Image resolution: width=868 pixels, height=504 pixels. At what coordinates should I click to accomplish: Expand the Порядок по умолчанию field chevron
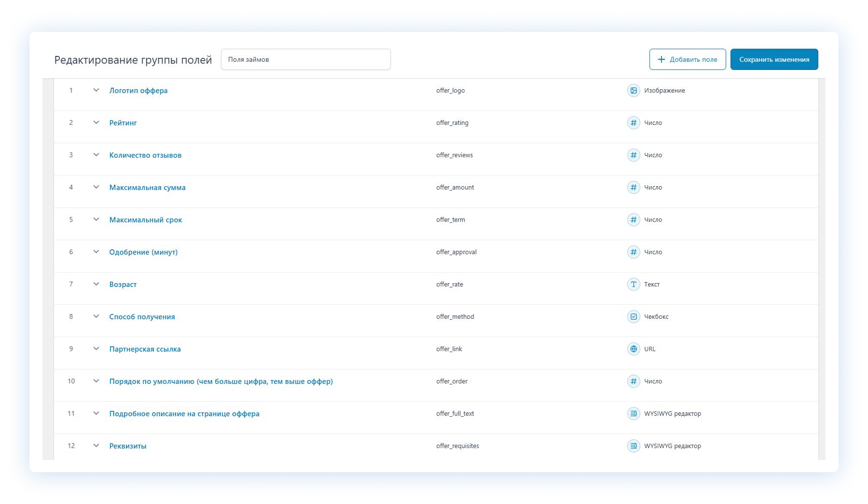coord(96,381)
